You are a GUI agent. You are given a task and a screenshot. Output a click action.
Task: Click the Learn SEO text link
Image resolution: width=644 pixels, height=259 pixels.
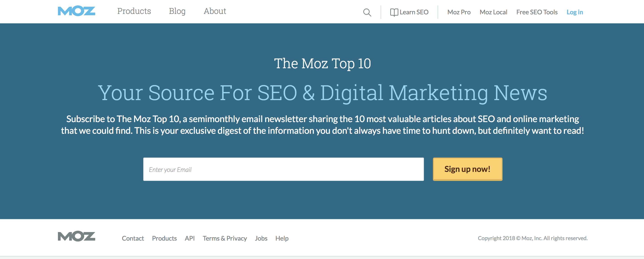(414, 12)
